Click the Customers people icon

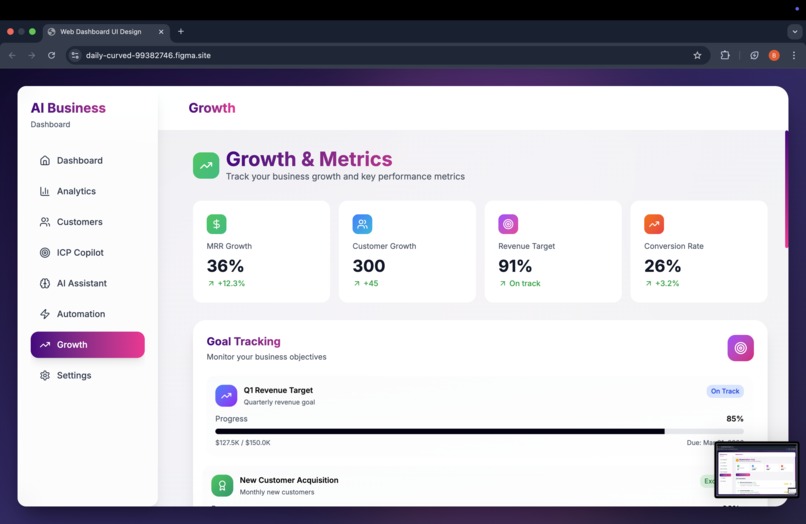pyautogui.click(x=45, y=222)
